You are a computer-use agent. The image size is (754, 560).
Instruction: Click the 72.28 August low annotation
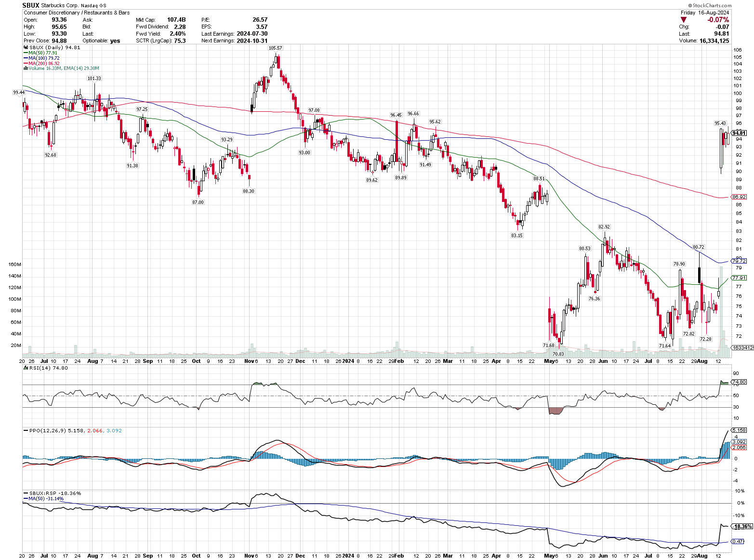706,339
